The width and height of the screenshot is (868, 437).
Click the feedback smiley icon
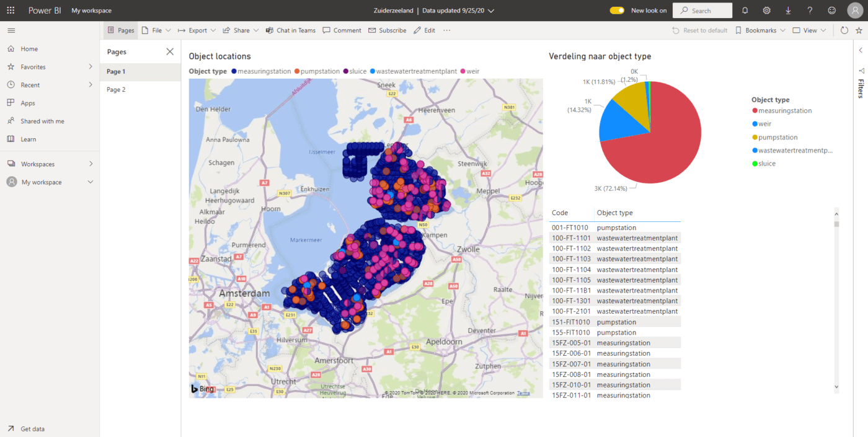pos(831,11)
